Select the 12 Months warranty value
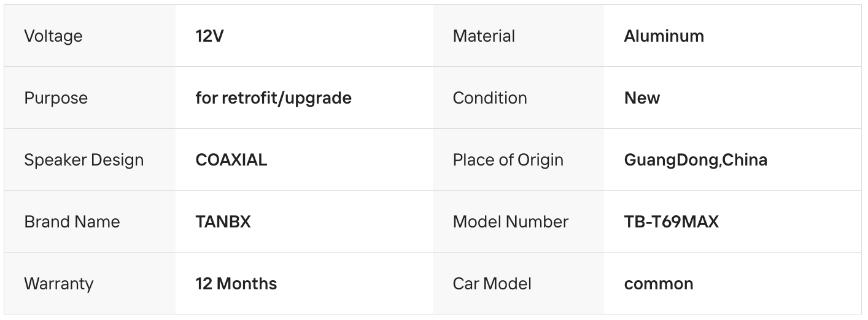Viewport: 868px width, 320px height. (236, 284)
